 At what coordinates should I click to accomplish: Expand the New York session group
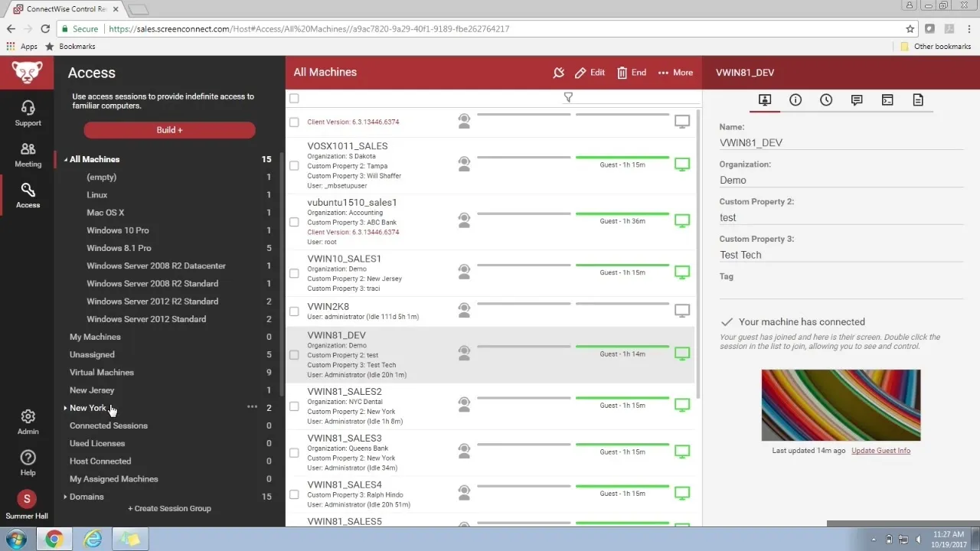65,408
